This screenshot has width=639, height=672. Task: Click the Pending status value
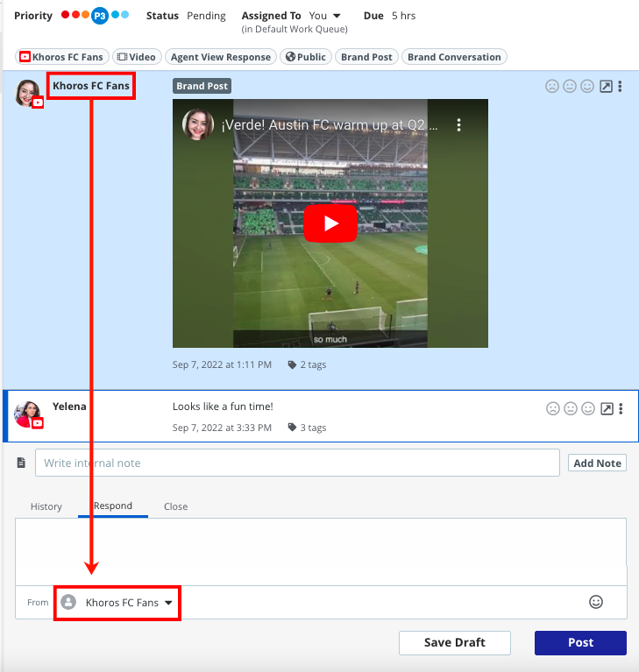(x=206, y=16)
